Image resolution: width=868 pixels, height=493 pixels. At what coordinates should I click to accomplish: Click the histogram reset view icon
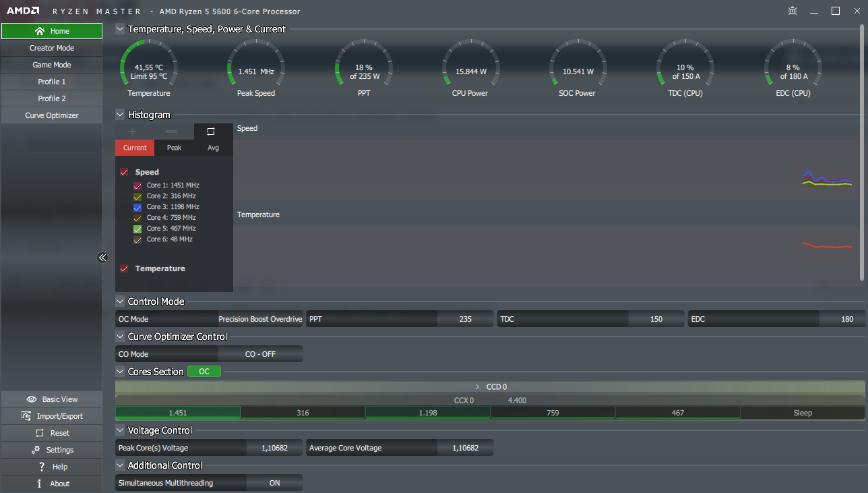click(x=210, y=132)
